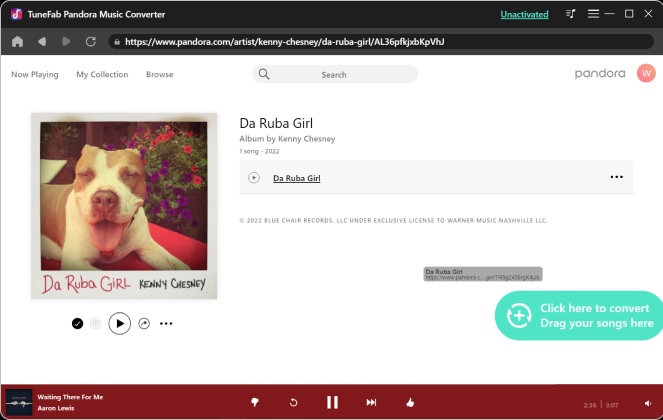This screenshot has width=663, height=420.
Task: Reload the page with the refresh icon
Action: (90, 41)
